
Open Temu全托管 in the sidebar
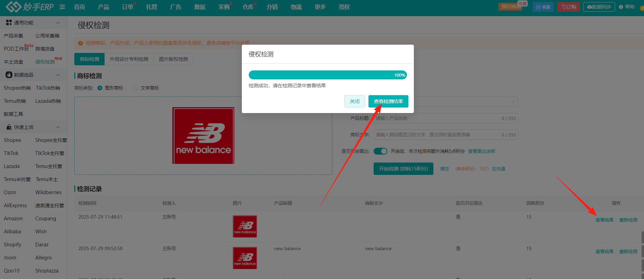[x=49, y=166]
